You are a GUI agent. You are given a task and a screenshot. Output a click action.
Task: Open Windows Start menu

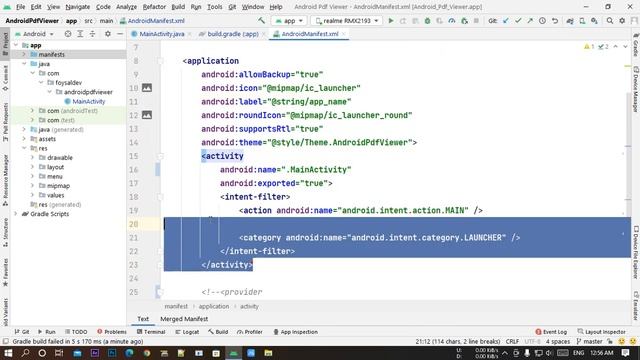8,353
